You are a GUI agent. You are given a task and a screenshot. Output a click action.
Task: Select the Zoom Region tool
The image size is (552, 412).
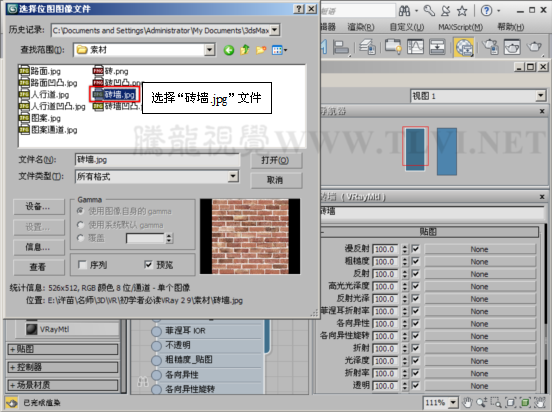coord(496,402)
